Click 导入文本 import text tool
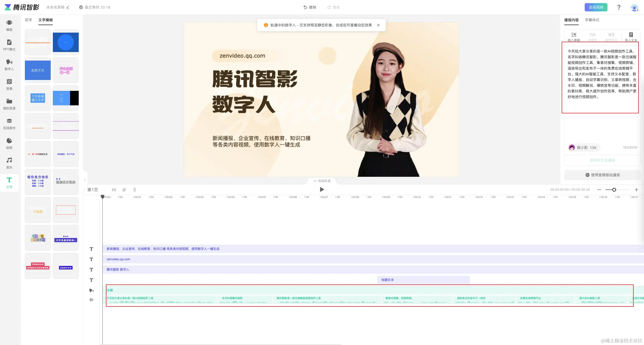The height and width of the screenshot is (345, 644). [x=631, y=37]
